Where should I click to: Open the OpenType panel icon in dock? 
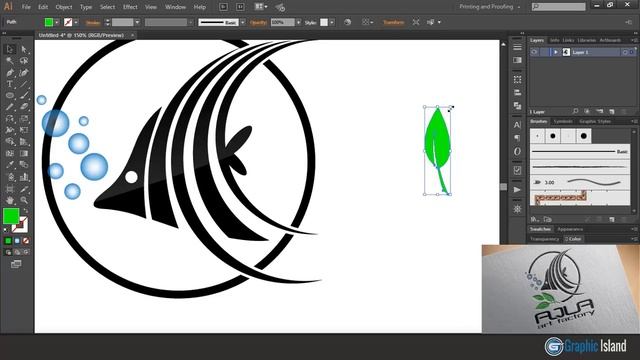517,151
